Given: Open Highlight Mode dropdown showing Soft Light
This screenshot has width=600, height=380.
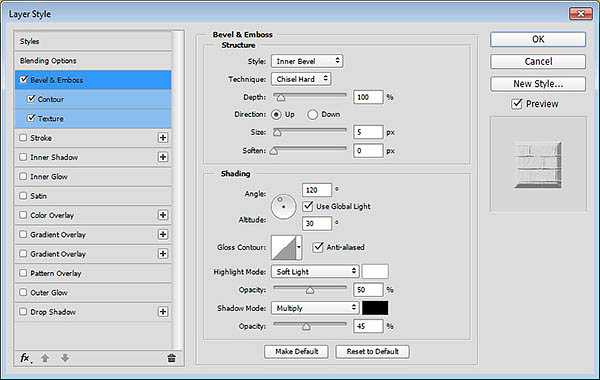Looking at the screenshot, I should click(315, 271).
